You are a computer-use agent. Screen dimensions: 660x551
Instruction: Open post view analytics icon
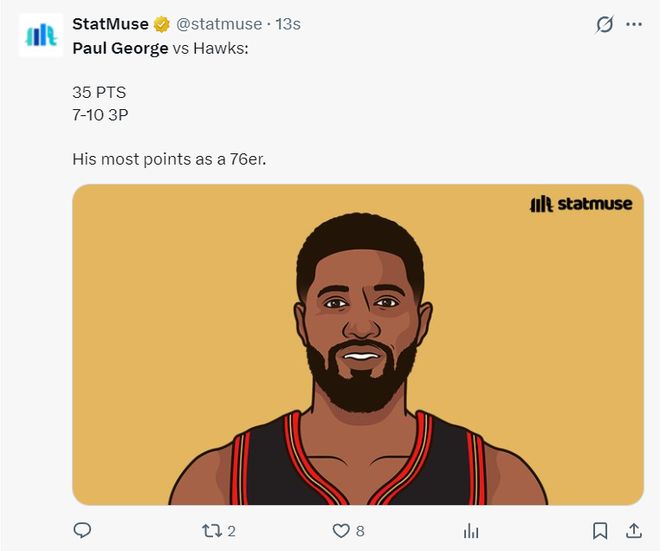point(471,530)
